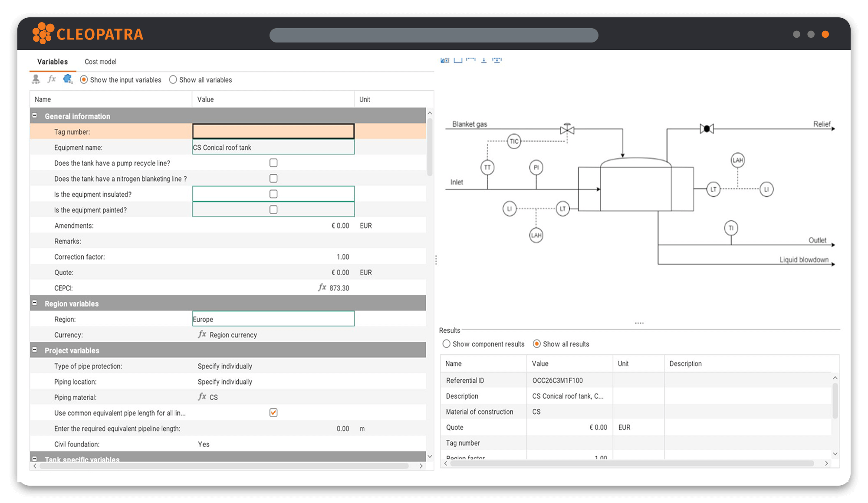
Task: Switch to the Variables tab
Action: point(53,61)
